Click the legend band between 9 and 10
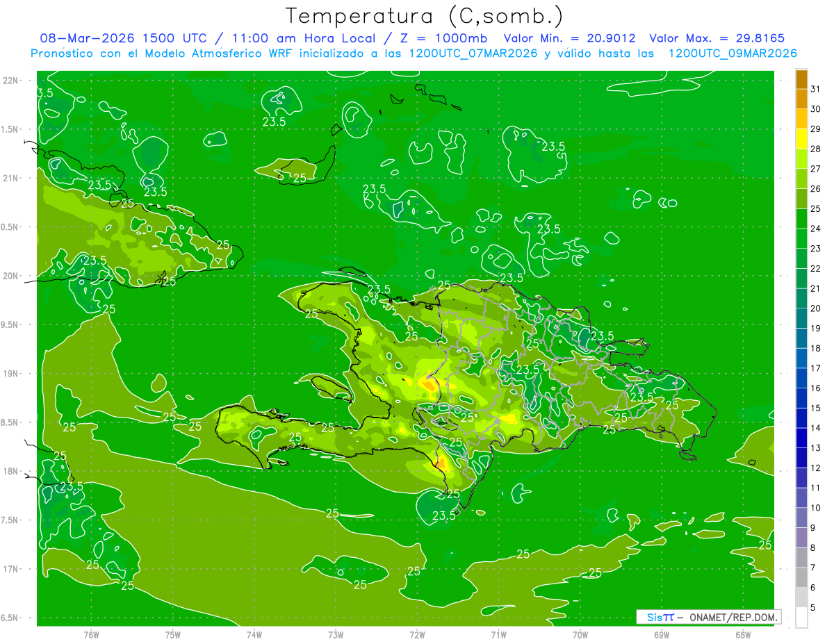Image resolution: width=834 pixels, height=644 pixels. pos(801,518)
